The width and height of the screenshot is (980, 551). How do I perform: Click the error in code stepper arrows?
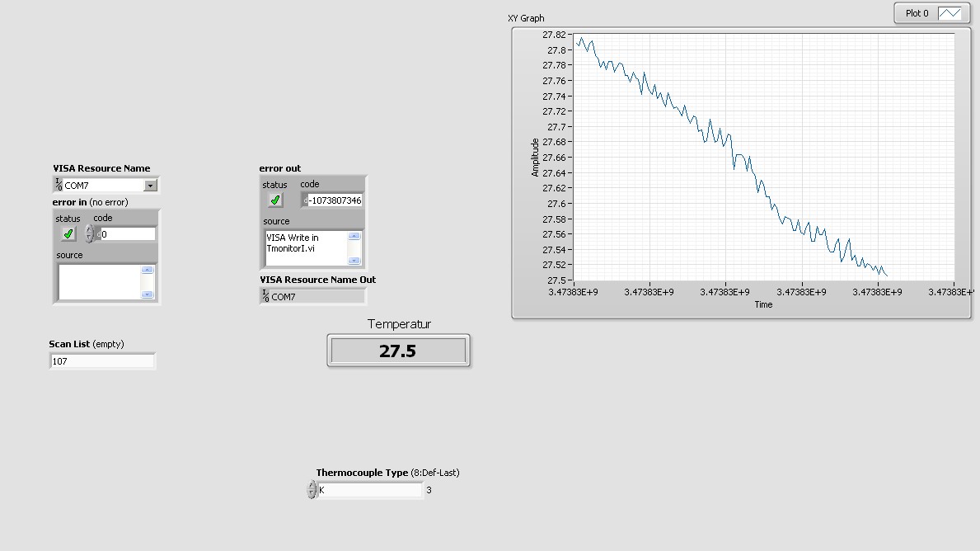pos(89,234)
